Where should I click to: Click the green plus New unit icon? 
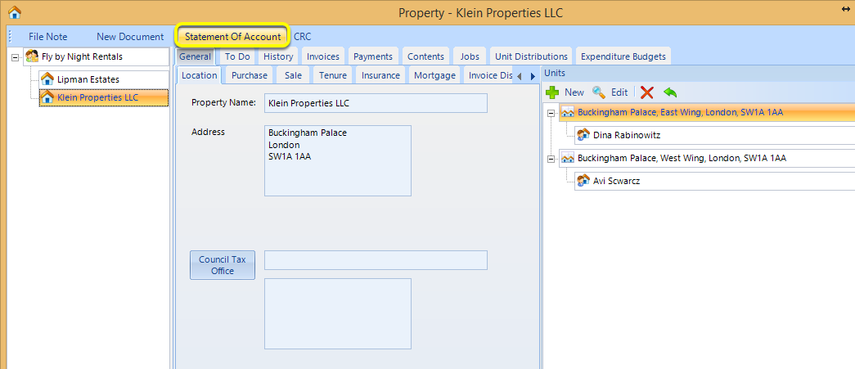tap(553, 92)
